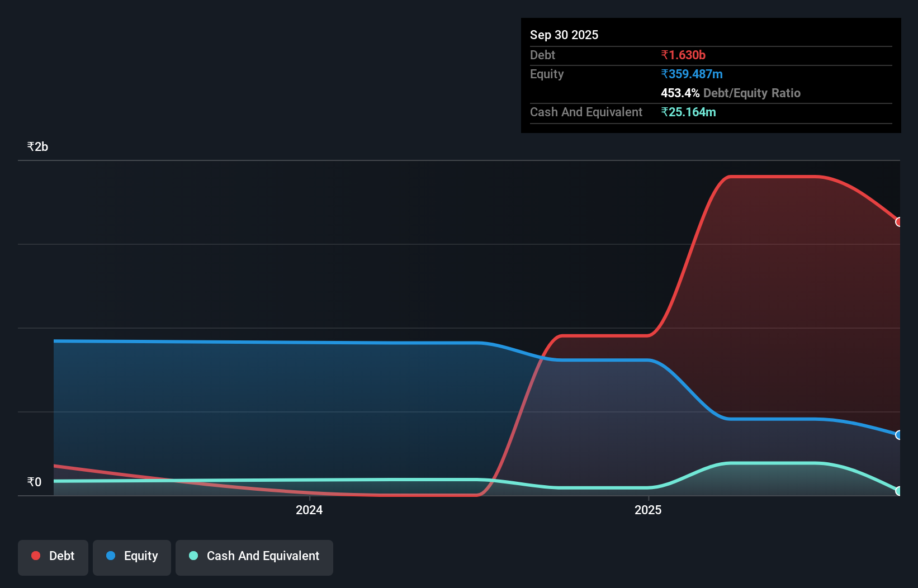Expand the Equity row in the tooltip

pos(546,74)
